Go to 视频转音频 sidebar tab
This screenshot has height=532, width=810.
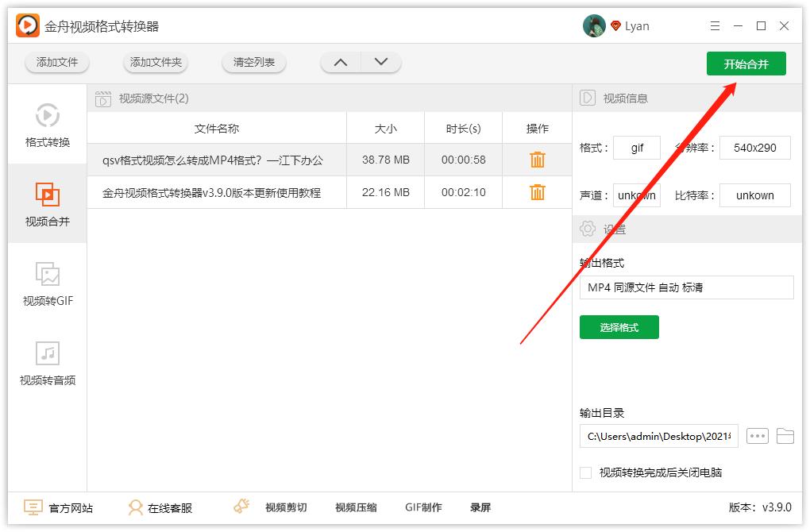[48, 363]
